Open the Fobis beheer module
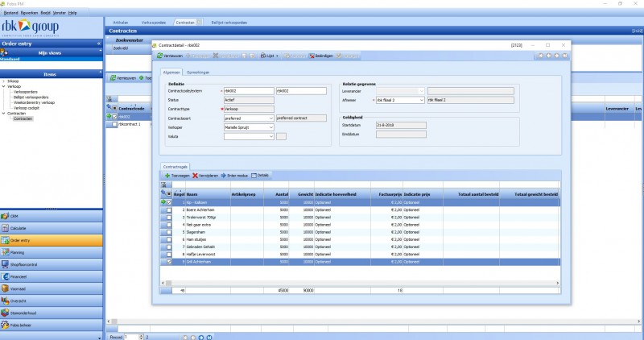644x340 pixels. [x=52, y=325]
